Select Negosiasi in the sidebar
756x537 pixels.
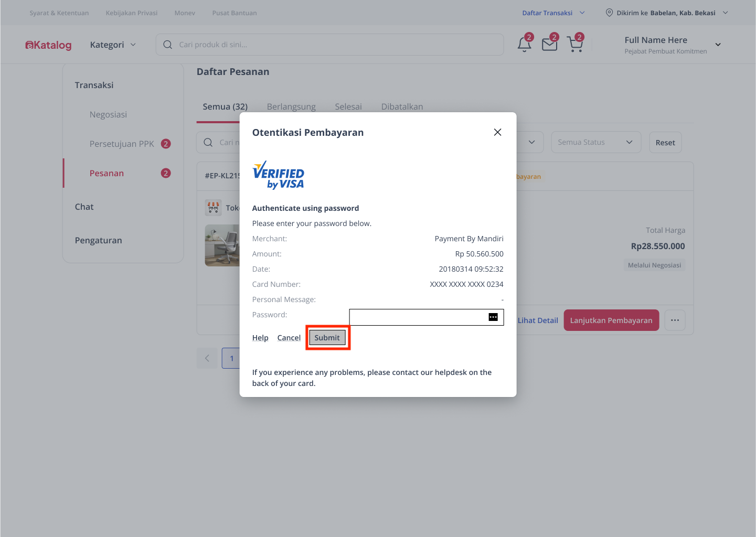108,114
